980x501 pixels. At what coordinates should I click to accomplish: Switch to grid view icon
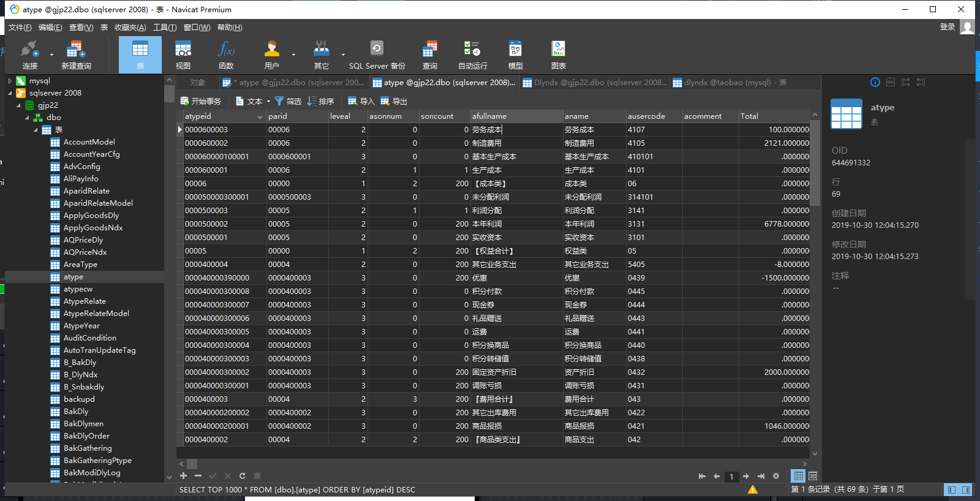[x=798, y=476]
